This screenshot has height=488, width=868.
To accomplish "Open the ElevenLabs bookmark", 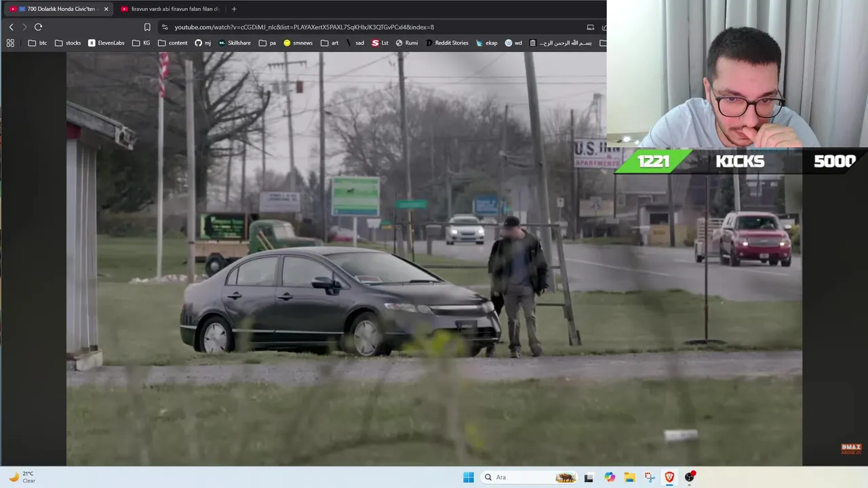I will coord(106,43).
